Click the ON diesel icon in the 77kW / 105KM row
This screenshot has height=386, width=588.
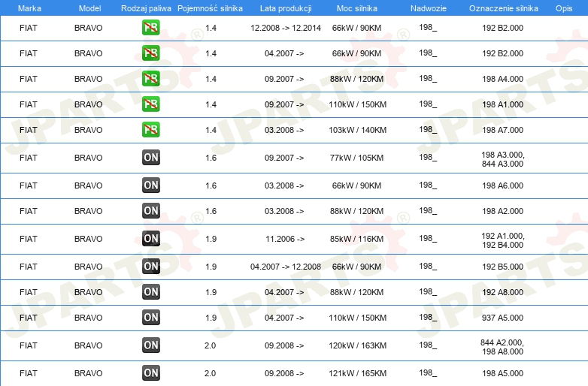[151, 157]
